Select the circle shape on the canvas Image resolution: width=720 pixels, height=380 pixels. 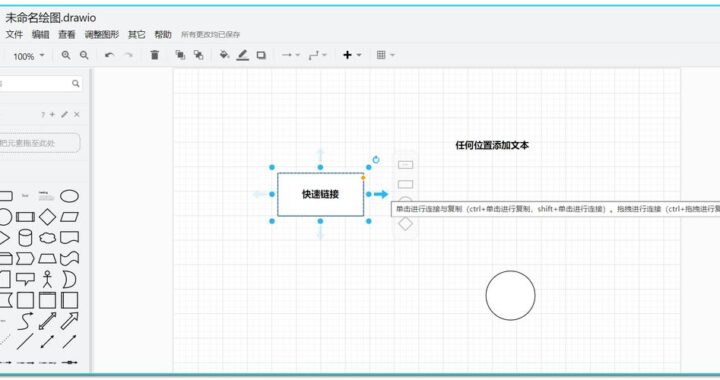[511, 296]
